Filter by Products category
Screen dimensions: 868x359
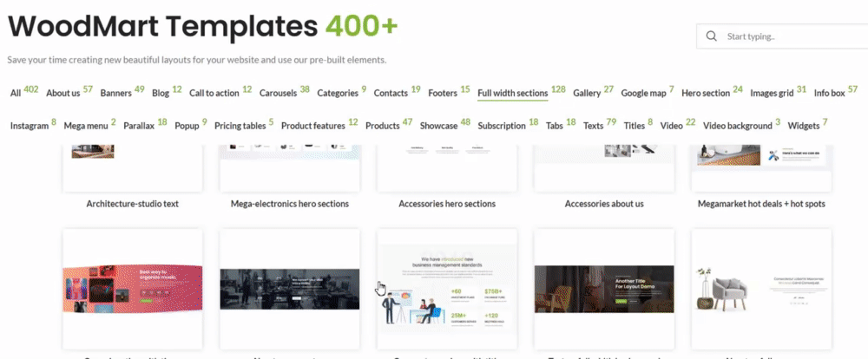(x=383, y=126)
